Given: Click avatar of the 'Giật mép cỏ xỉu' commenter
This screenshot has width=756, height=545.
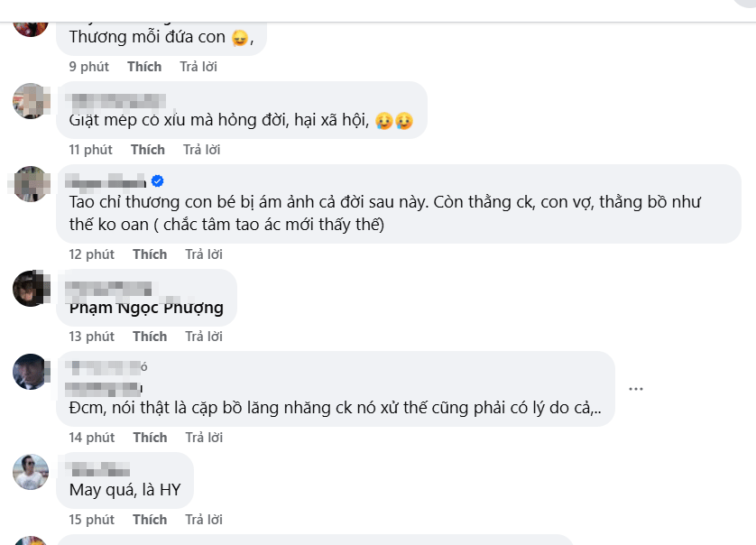Looking at the screenshot, I should 31,100.
